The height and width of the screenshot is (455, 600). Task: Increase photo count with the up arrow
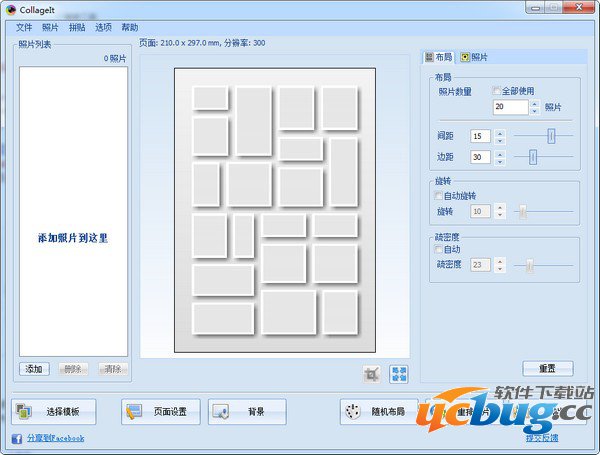click(534, 102)
